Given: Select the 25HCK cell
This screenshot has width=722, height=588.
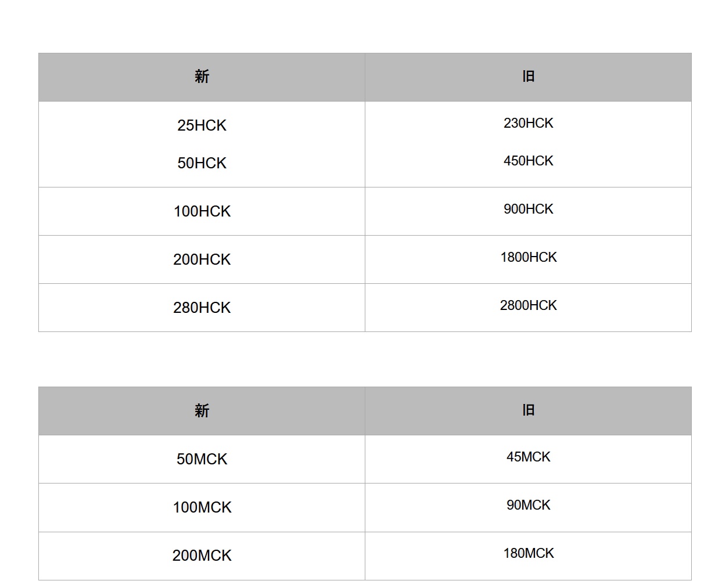Looking at the screenshot, I should (x=202, y=125).
